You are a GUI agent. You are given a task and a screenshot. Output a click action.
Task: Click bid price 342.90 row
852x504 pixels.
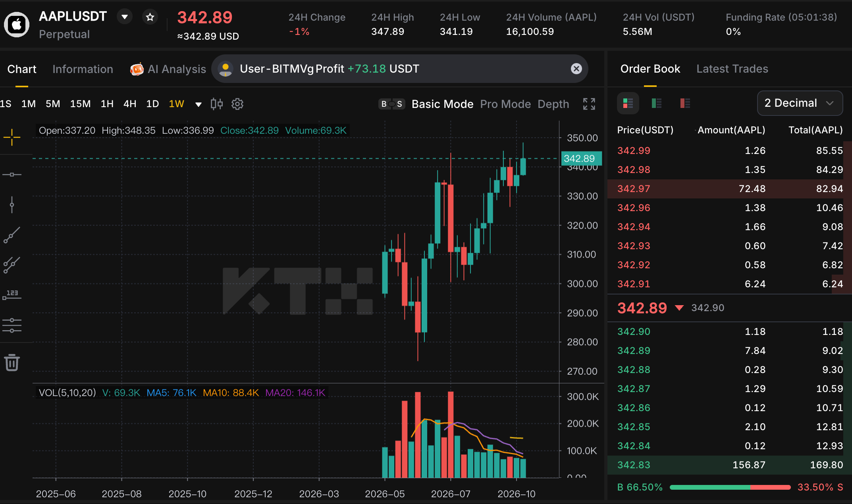pos(729,332)
